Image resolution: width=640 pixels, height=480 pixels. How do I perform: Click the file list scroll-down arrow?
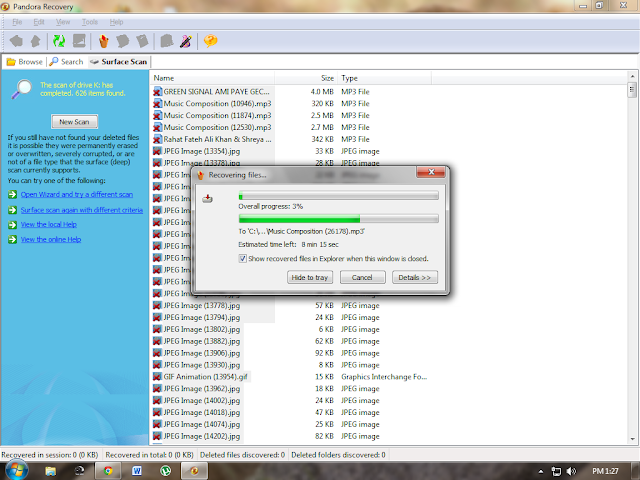pos(632,439)
